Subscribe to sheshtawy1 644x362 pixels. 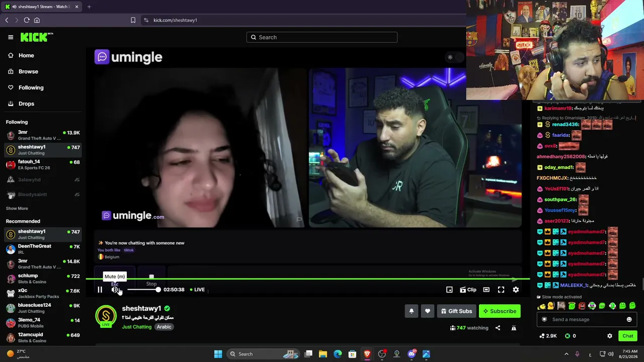500,311
